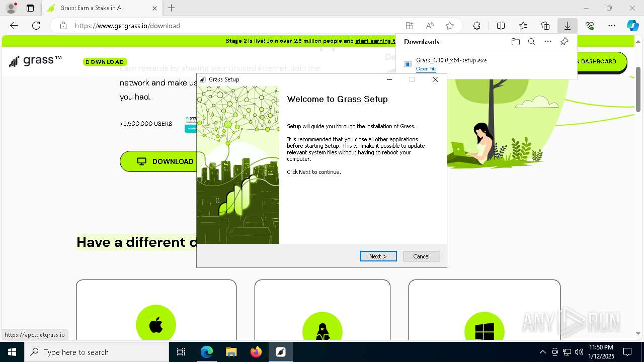The height and width of the screenshot is (362, 644).
Task: Open Split screen icon in Edge toolbar
Action: [x=501, y=26]
